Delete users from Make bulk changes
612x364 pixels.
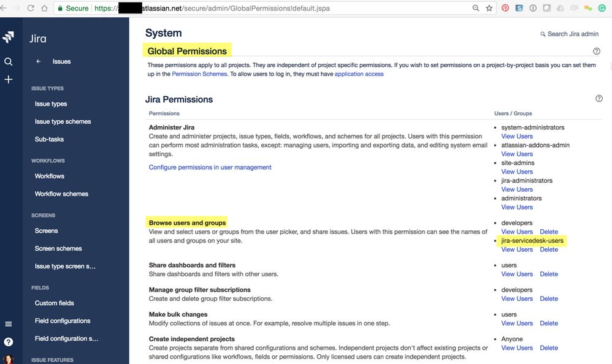(549, 323)
